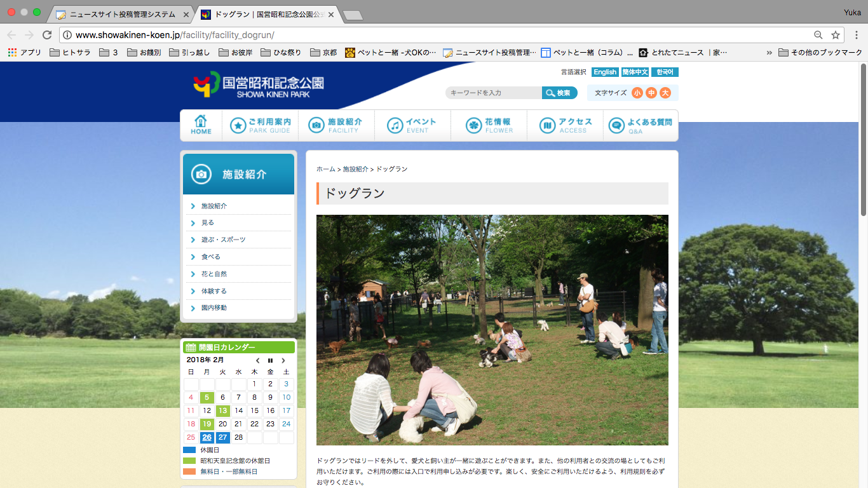
Task: Open a new tab button
Action: [x=352, y=15]
